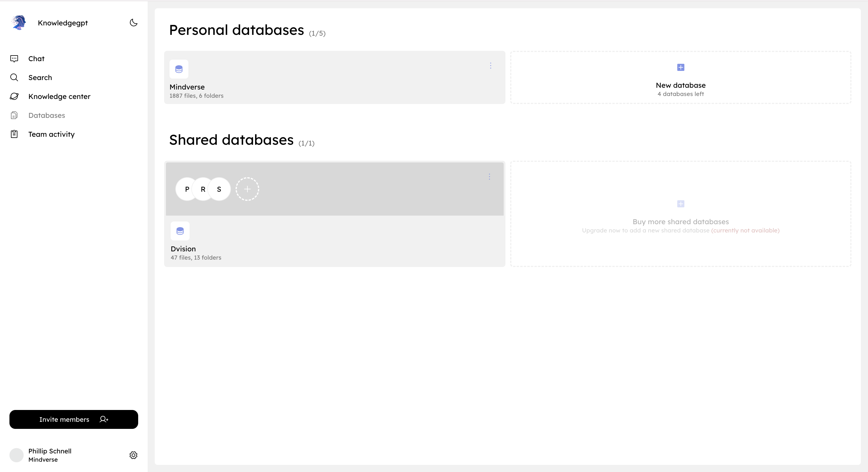Open Knowledge center from sidebar
Viewport: 868px width, 472px height.
click(59, 96)
